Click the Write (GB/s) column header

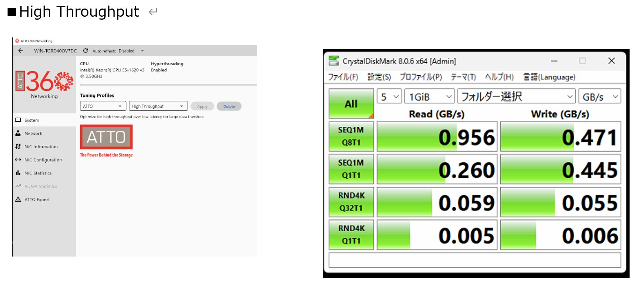click(560, 114)
